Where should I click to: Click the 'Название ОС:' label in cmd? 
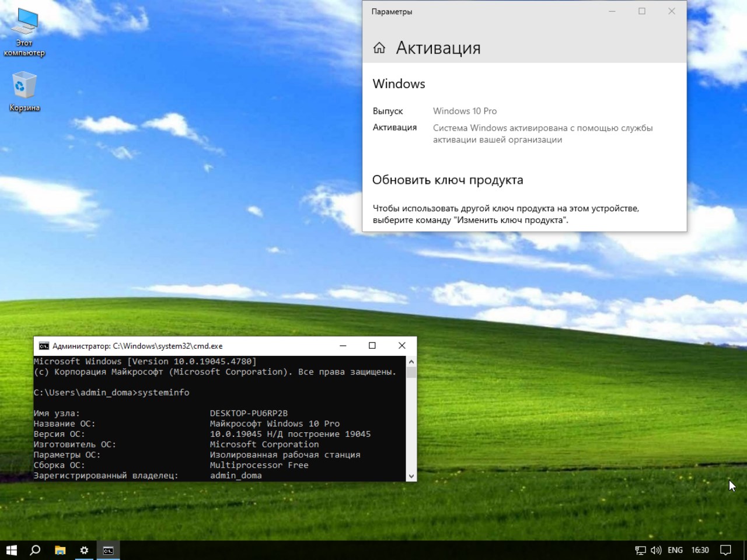65,423
